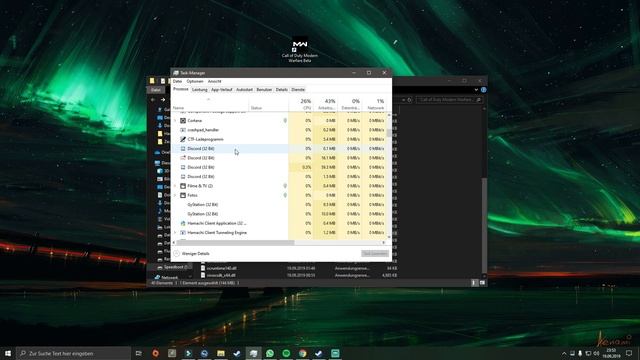Expand the Filme & TV process group
Viewport: 640px width, 360px height.
(175, 186)
